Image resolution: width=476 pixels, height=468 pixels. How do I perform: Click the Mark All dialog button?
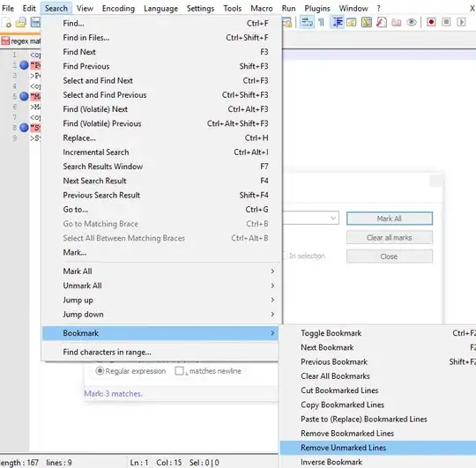pos(390,219)
